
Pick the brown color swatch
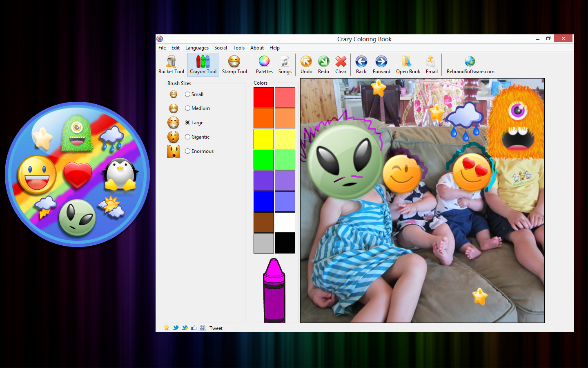pos(264,222)
